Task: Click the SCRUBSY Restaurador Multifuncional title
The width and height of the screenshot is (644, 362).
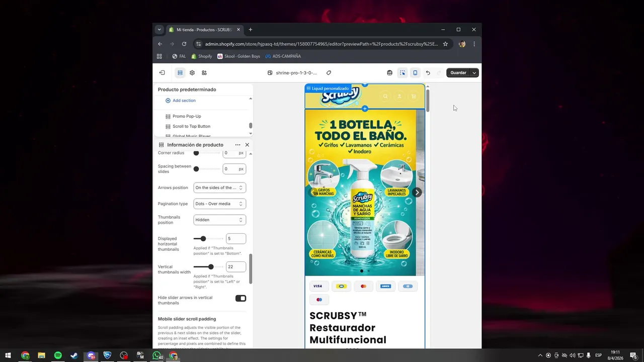Action: point(348,328)
